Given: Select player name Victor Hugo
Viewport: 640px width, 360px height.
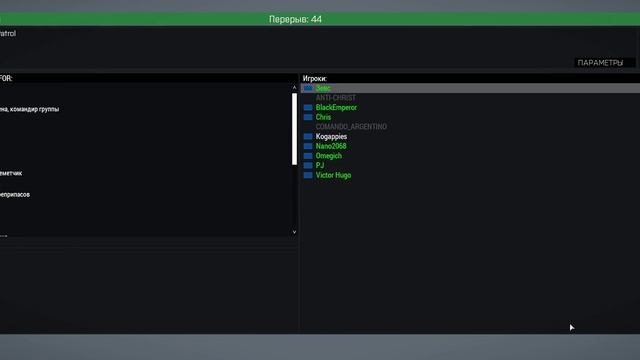Looking at the screenshot, I should (x=333, y=176).
